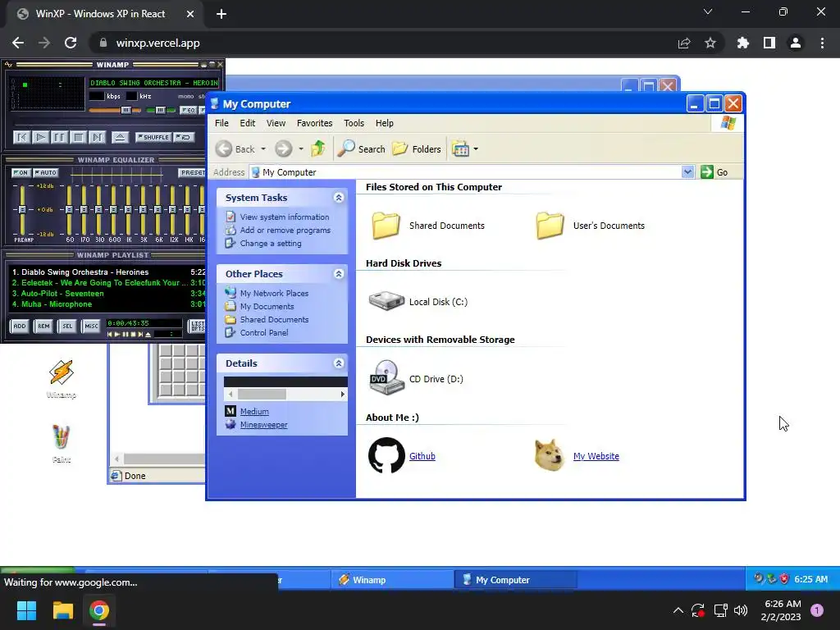The width and height of the screenshot is (840, 630).
Task: Click the Search toolbar button
Action: point(362,149)
